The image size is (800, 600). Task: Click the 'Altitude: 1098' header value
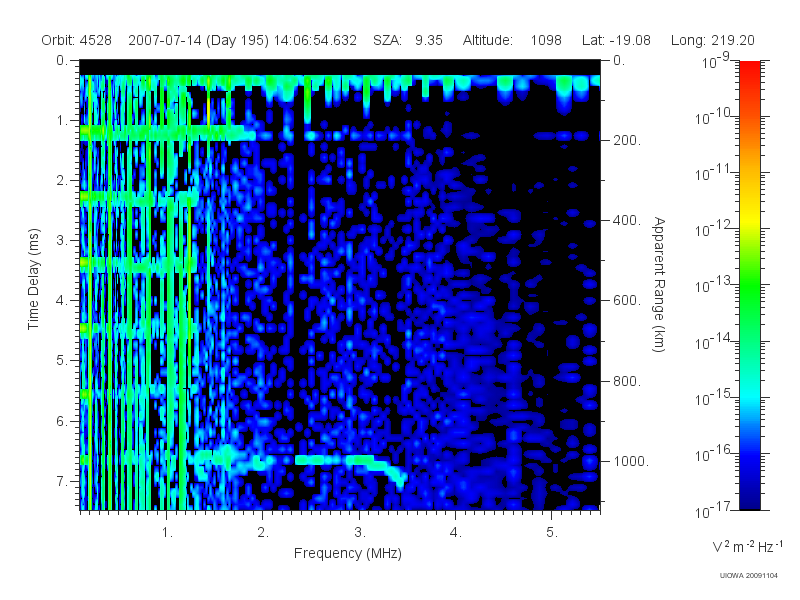tap(512, 40)
